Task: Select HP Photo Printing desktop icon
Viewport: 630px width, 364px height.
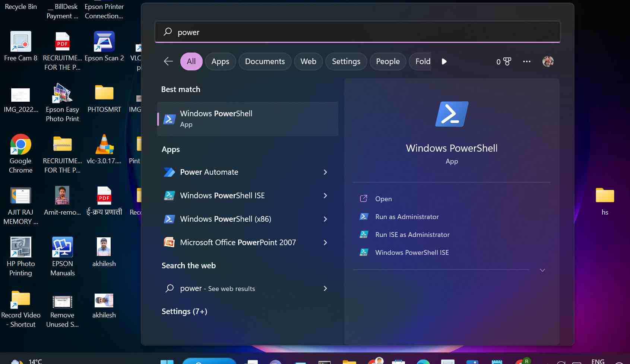Action: pyautogui.click(x=20, y=256)
